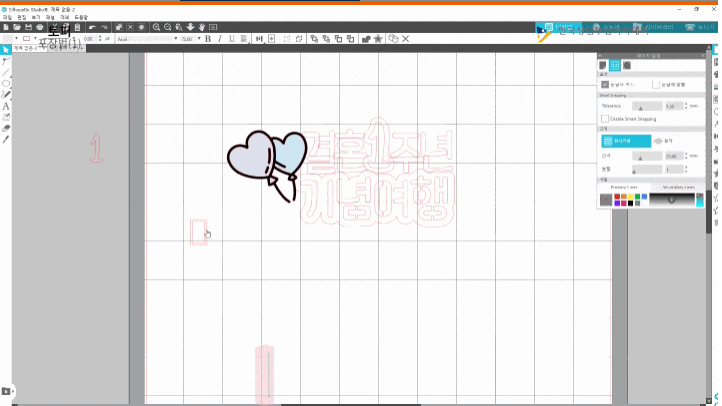The width and height of the screenshot is (722, 406).
Task: Adjust the grid spacing value stepper
Action: 686,156
